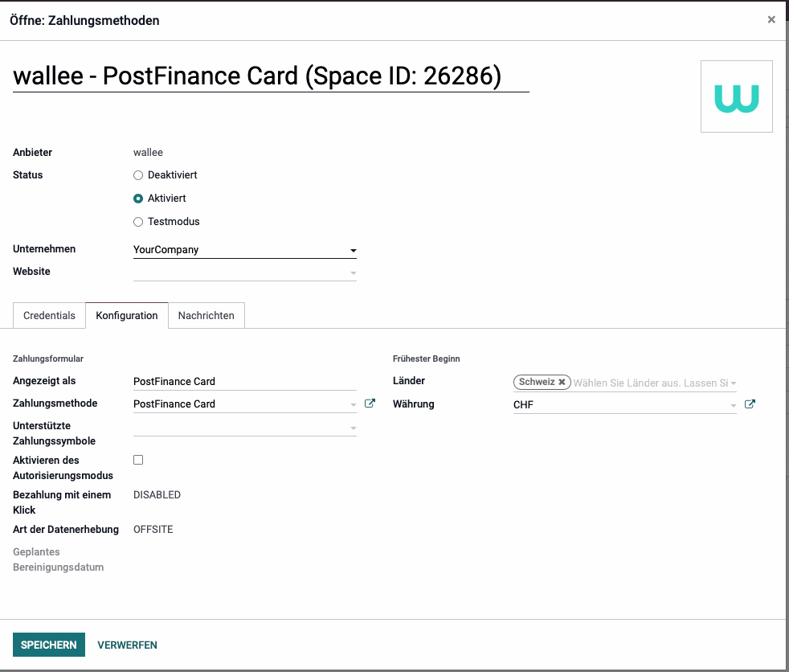Select the Deaktiviert status option
This screenshot has width=789, height=672.
tap(138, 175)
